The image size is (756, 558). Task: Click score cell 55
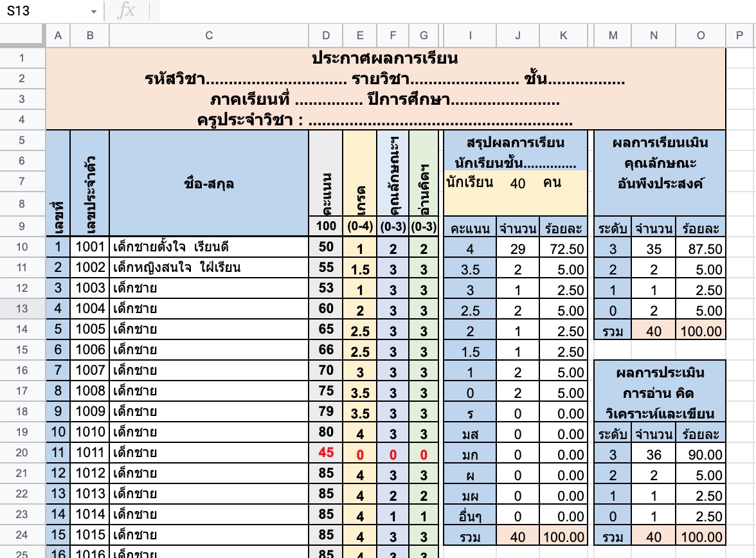tap(326, 267)
